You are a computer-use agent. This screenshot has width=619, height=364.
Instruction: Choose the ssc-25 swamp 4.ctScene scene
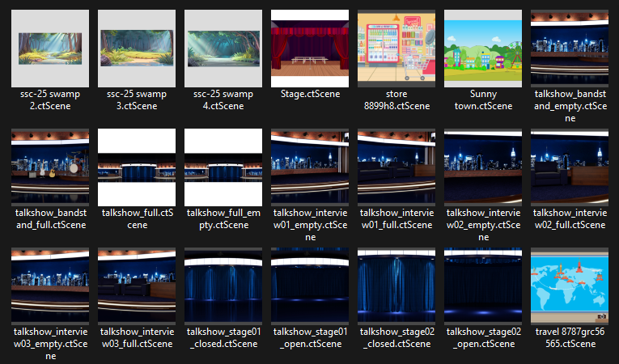(223, 49)
